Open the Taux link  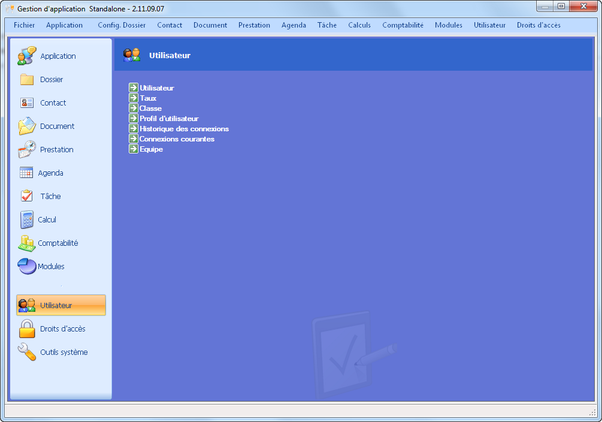click(148, 98)
